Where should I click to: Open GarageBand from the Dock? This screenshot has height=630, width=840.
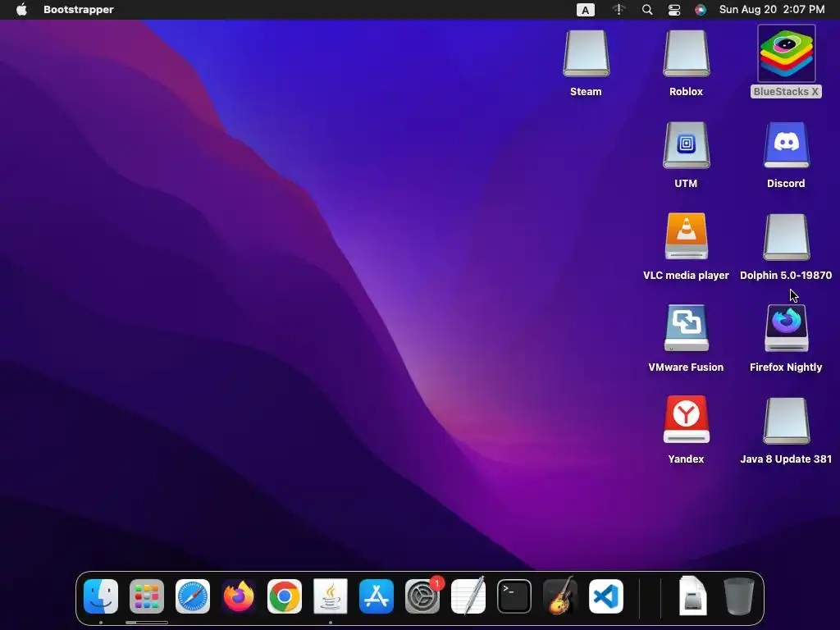click(x=560, y=596)
